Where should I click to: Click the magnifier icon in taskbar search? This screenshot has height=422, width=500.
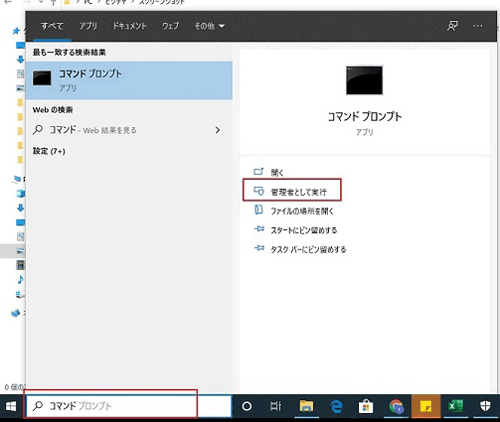[38, 406]
